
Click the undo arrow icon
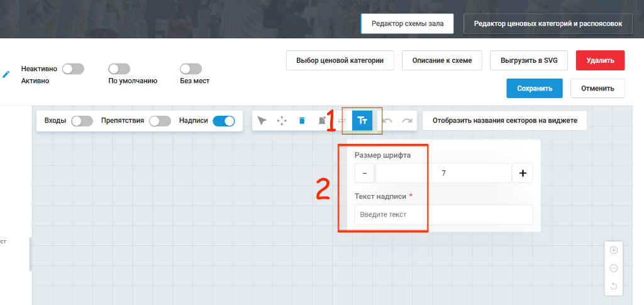(387, 121)
